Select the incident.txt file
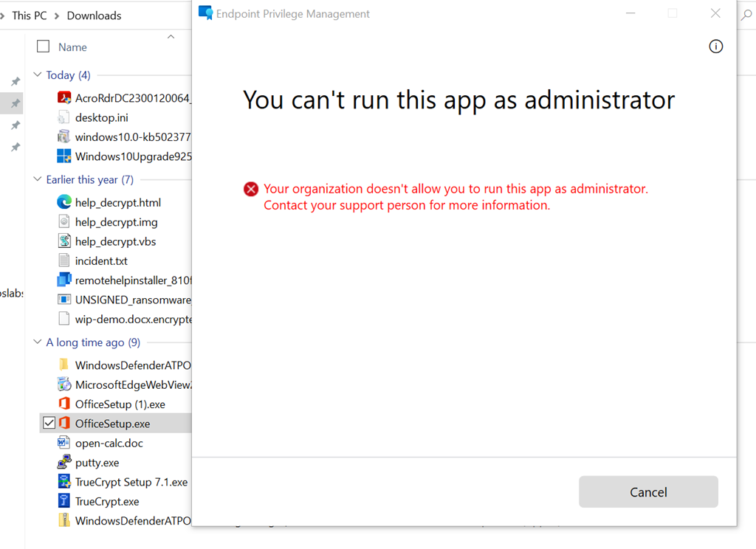This screenshot has width=756, height=549. coord(101,260)
